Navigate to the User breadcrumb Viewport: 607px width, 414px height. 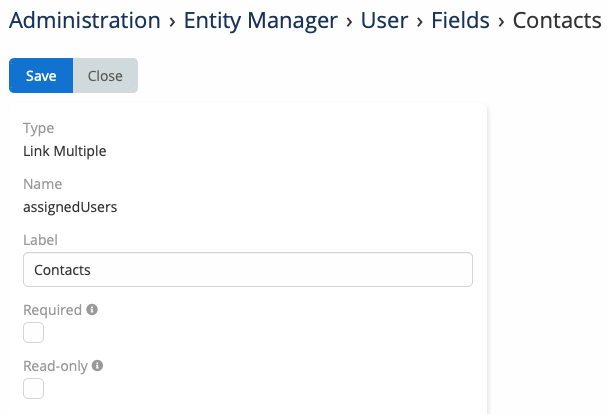[383, 20]
